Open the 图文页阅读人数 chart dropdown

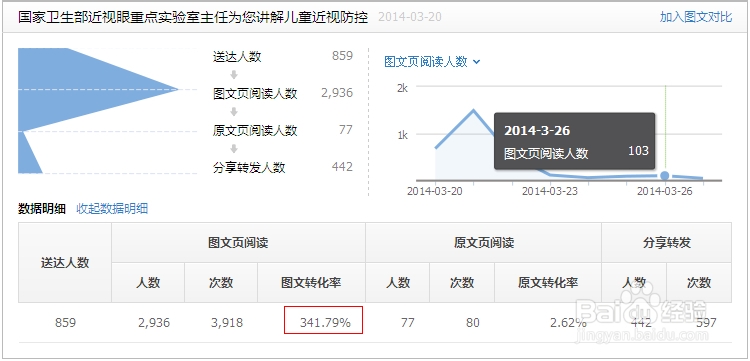(x=432, y=62)
